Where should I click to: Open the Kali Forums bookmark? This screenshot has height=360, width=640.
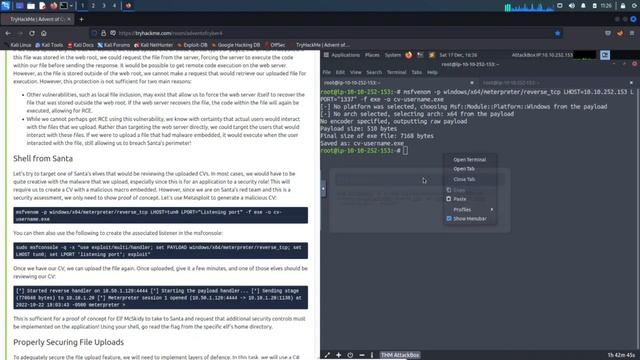click(113, 45)
